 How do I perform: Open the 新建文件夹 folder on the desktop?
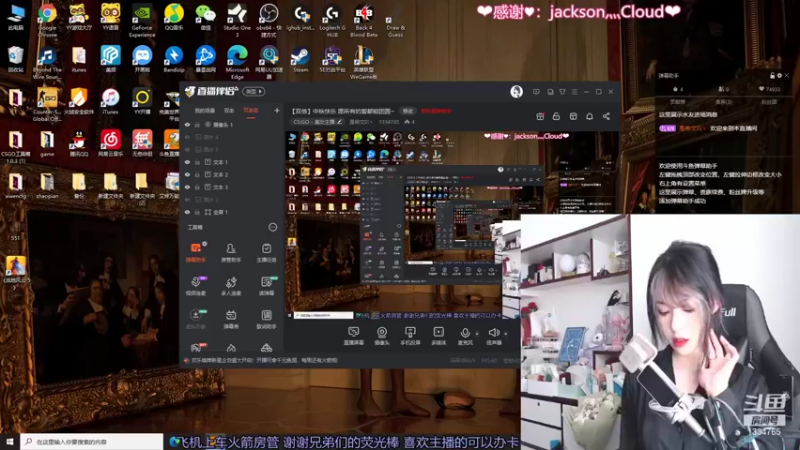click(111, 187)
